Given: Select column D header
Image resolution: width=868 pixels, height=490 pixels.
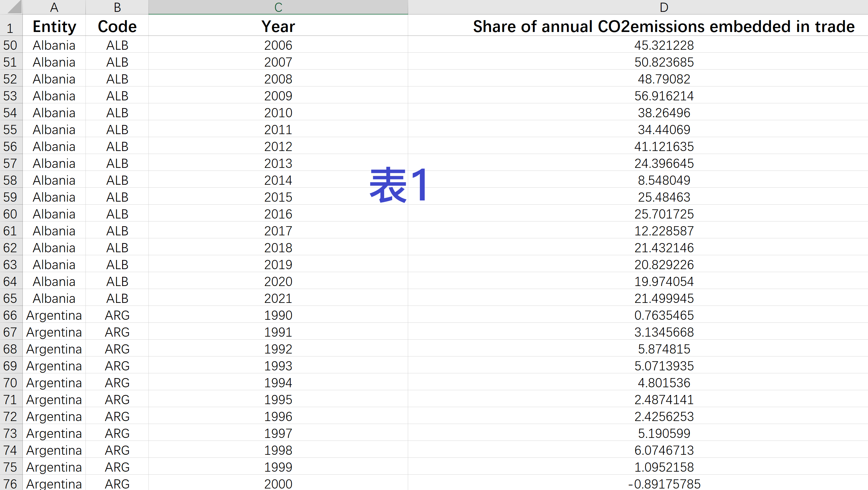Looking at the screenshot, I should coord(663,7).
